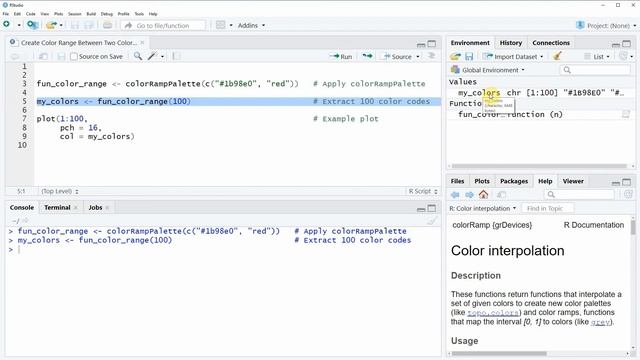
Task: Click the Help search field
Action: click(579, 194)
